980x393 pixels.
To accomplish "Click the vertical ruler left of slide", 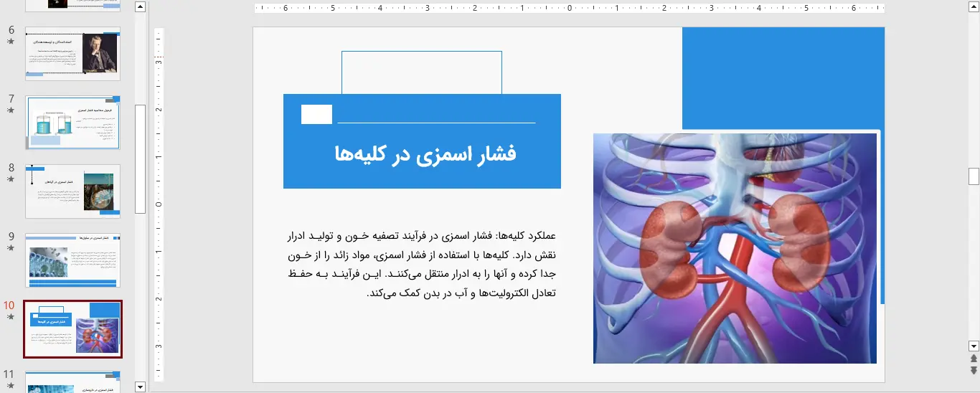I will point(159,204).
